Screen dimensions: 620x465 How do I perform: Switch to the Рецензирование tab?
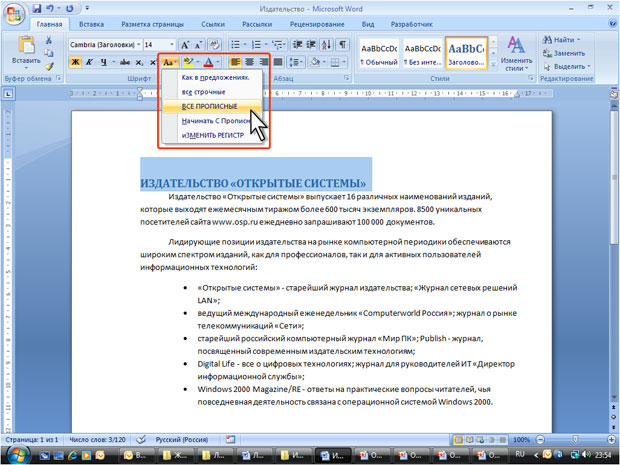[317, 24]
